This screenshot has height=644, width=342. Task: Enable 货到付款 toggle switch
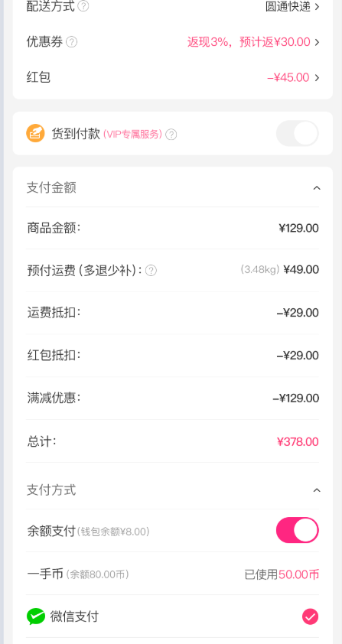[x=297, y=134]
